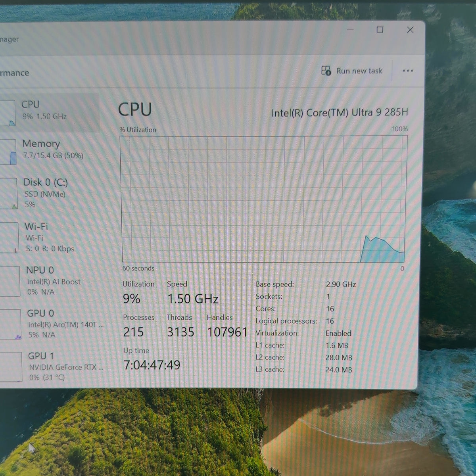This screenshot has width=476, height=476.
Task: Click the Handles count 107961
Action: pos(227,332)
